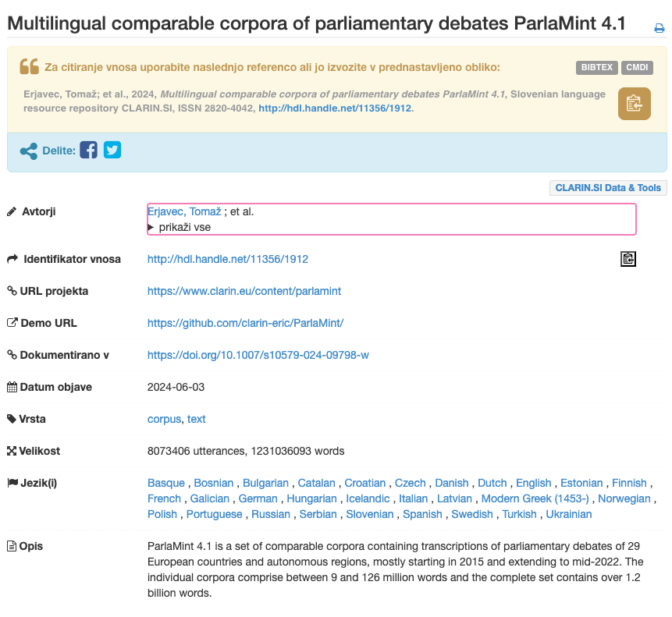This screenshot has width=672, height=617.
Task: Open the hdl.handle.net link in the citation
Action: pyautogui.click(x=335, y=108)
